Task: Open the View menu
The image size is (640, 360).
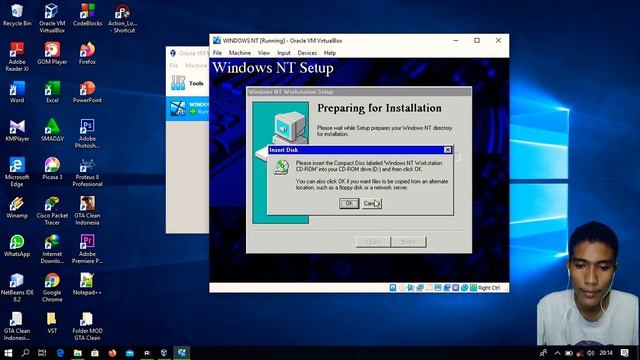Action: pyautogui.click(x=264, y=53)
